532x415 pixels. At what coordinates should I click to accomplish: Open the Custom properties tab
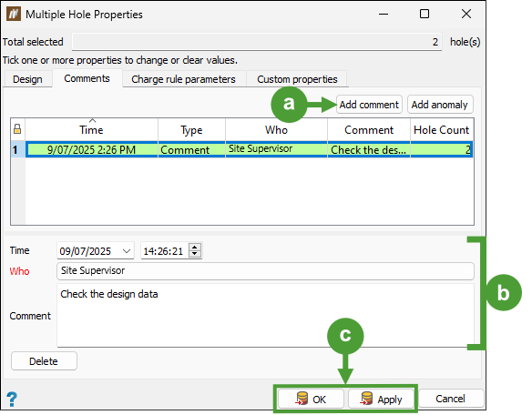(x=297, y=79)
